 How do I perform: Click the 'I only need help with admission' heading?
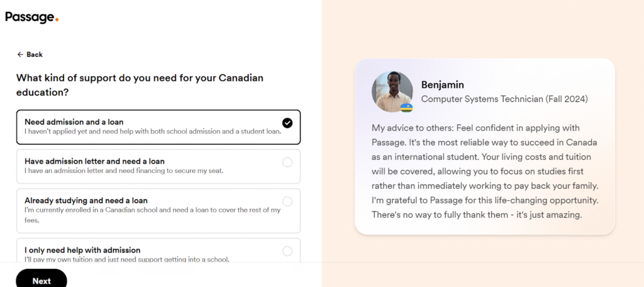pyautogui.click(x=82, y=250)
